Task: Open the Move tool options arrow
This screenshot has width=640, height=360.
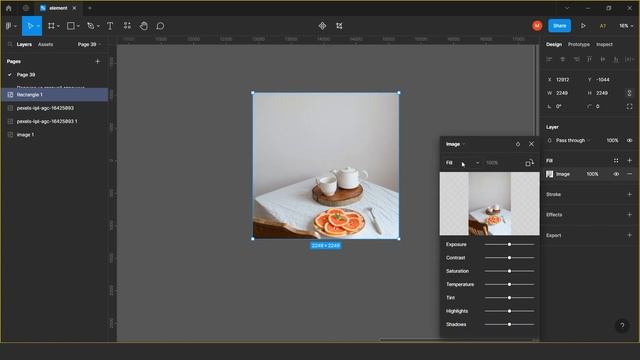Action: click(x=38, y=26)
